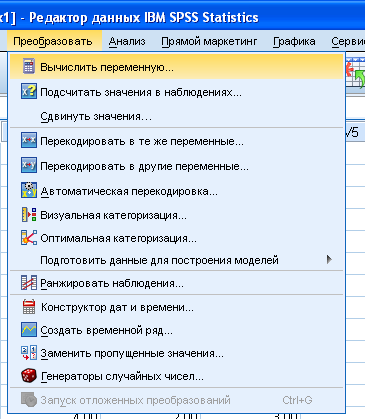Open the Прямой маркетинг menu

209,41
